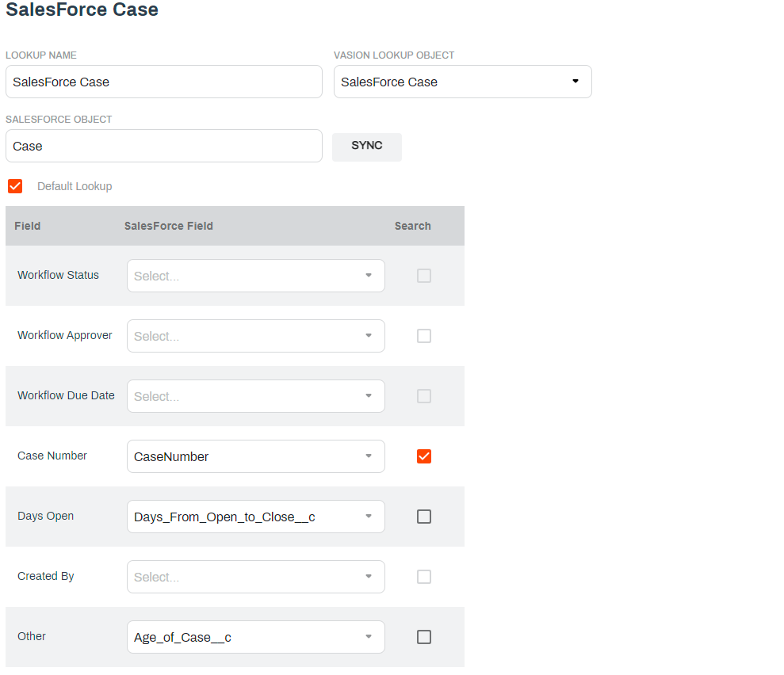Enable Search checkbox for Other row
This screenshot has height=675, width=784.
(x=424, y=637)
